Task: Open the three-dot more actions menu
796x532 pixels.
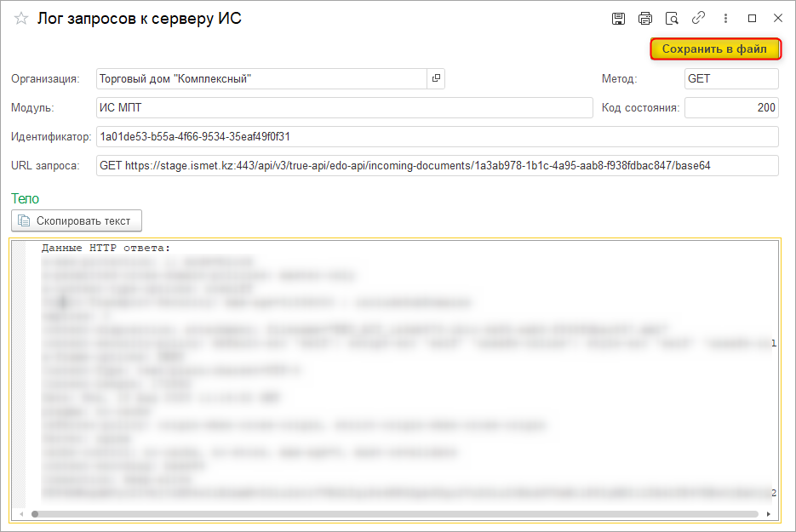Action: pyautogui.click(x=725, y=19)
